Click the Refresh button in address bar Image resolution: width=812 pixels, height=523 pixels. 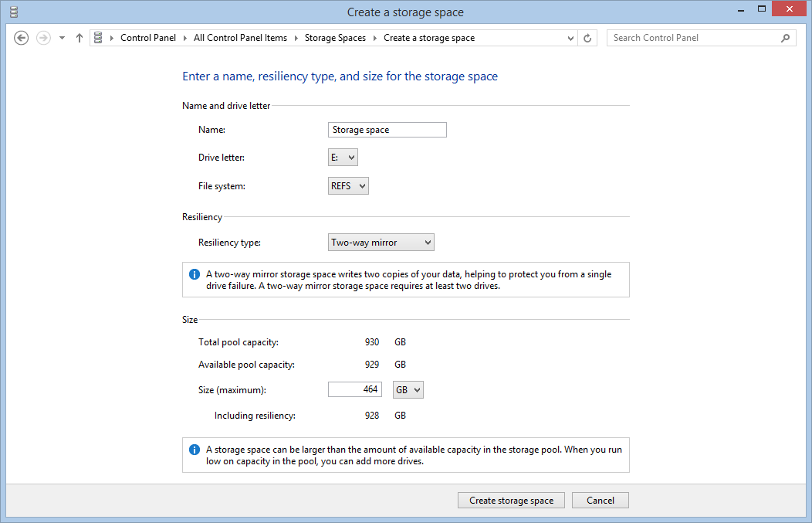587,38
